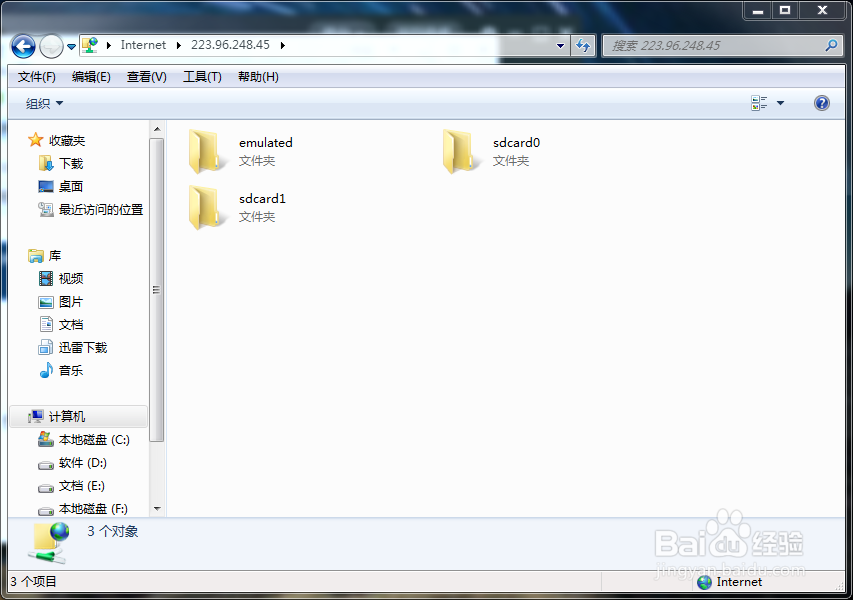Open 下载 in the navigation pane

(x=71, y=164)
